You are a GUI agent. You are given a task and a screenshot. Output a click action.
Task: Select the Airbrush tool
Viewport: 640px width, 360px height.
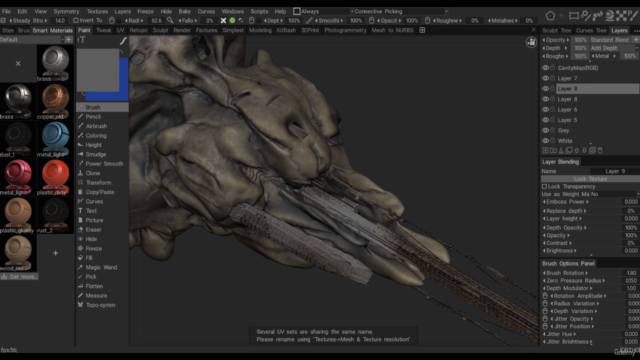tap(102, 126)
